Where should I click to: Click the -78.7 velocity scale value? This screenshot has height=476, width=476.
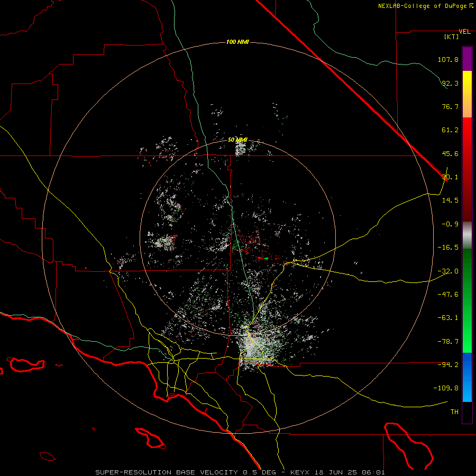click(x=448, y=342)
